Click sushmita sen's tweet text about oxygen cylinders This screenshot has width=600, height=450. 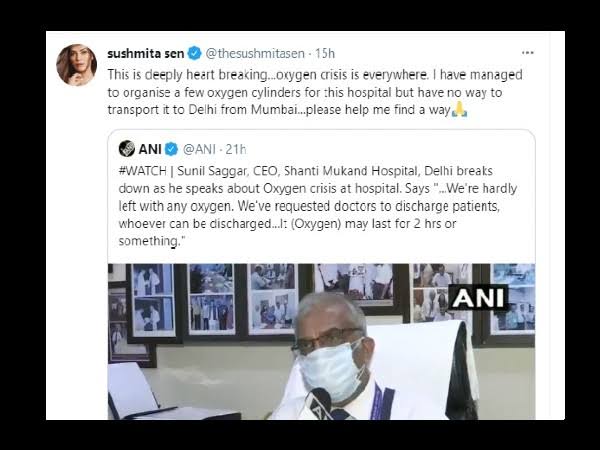pyautogui.click(x=315, y=92)
